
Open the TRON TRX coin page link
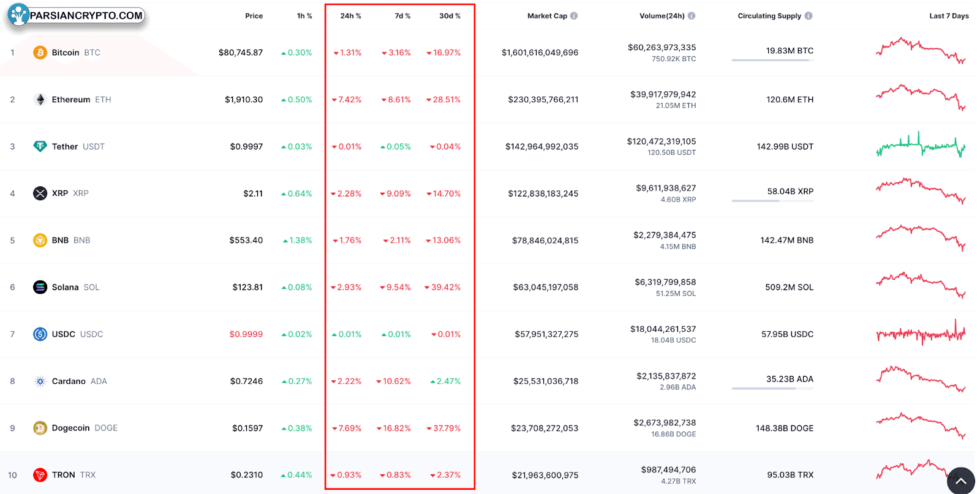[73, 475]
